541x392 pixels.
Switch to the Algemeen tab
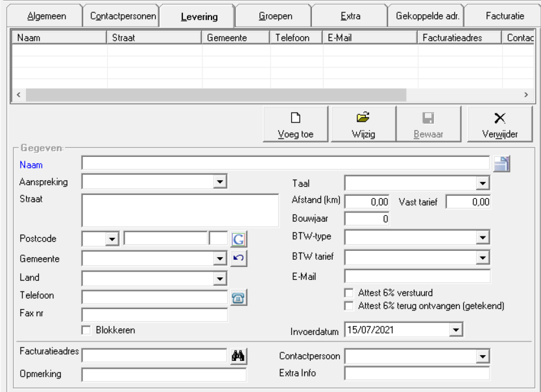pos(46,16)
